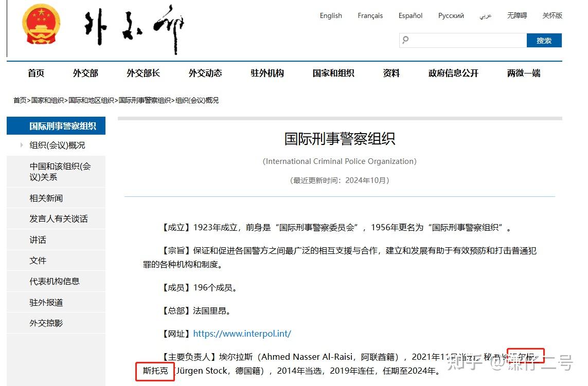The width and height of the screenshot is (588, 386).
Task: Open 政府信息公开 navigation menu item
Action: [x=453, y=73]
